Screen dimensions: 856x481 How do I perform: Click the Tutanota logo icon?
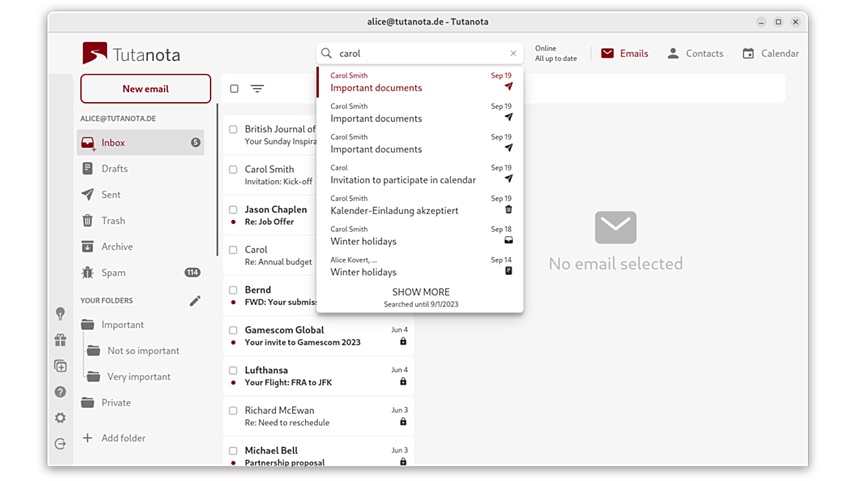tap(94, 54)
